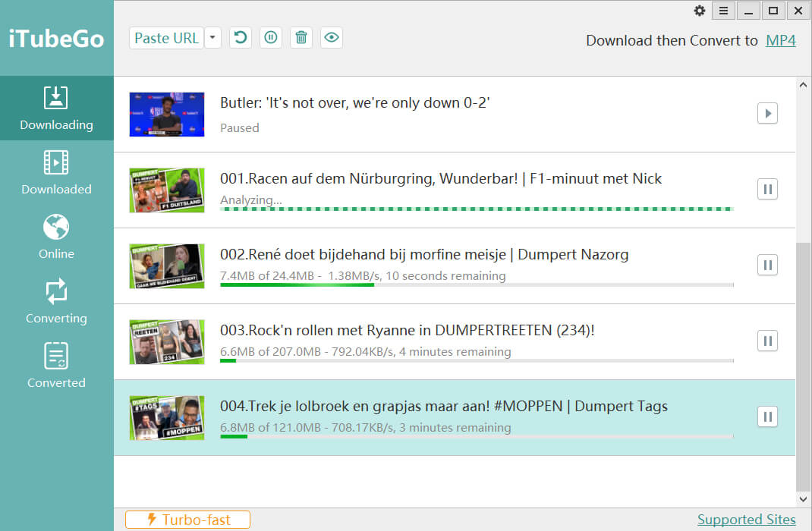This screenshot has width=812, height=531.
Task: Select the title "Butler: 'It's not over, we're only down 0-2'"
Action: [x=354, y=103]
